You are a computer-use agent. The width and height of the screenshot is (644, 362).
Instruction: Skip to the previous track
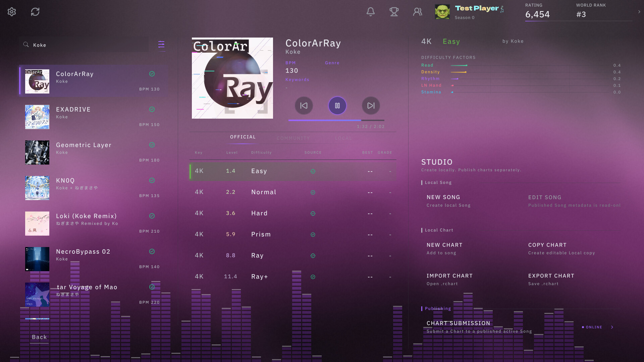(x=304, y=106)
